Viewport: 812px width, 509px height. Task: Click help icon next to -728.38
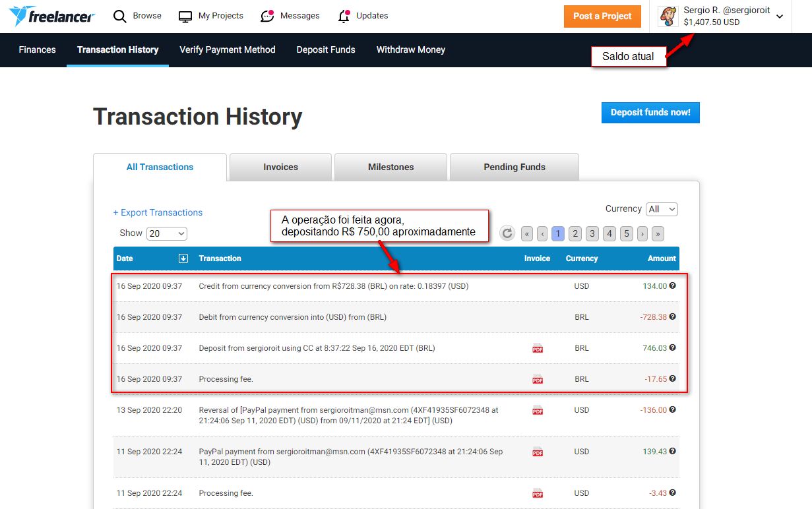[673, 317]
